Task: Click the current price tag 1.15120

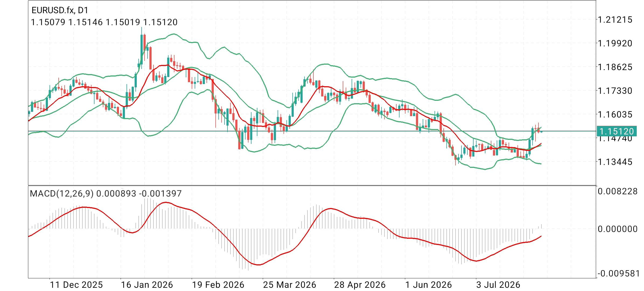Action: click(x=617, y=131)
